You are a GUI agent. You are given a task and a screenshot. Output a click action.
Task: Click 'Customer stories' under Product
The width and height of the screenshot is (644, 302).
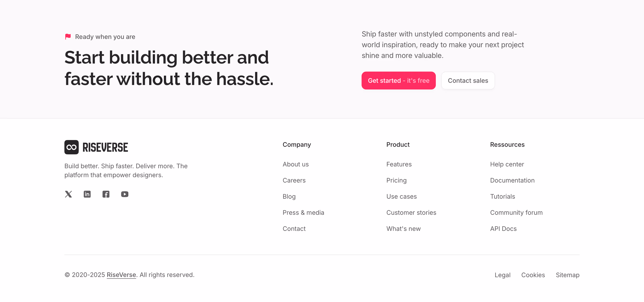(411, 212)
